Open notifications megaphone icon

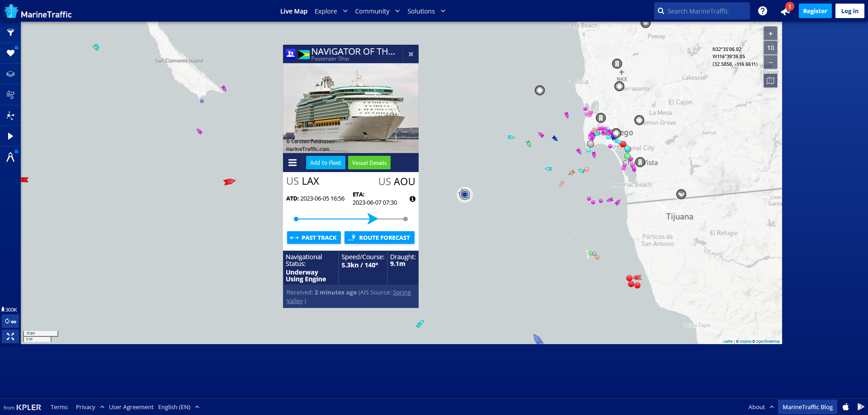point(785,11)
